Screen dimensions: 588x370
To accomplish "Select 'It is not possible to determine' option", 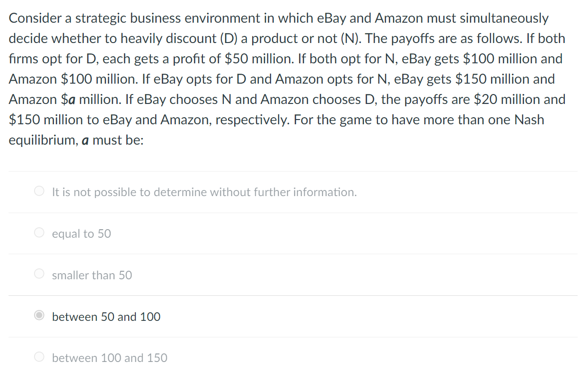I will 40,190.
